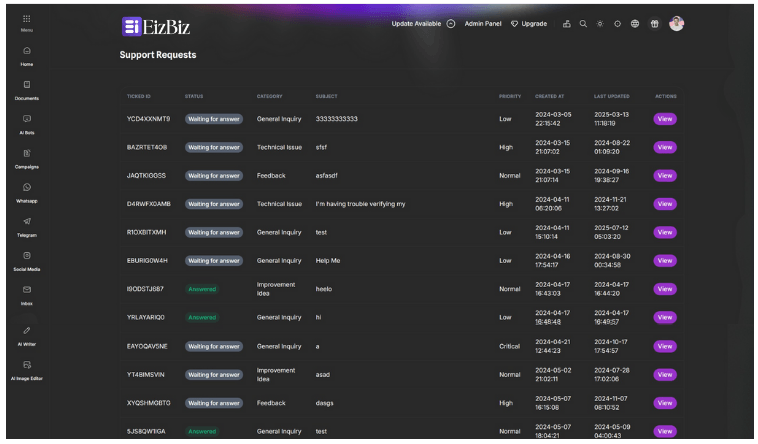The height and width of the screenshot is (444, 758).
Task: Open the Telegram sidebar icon
Action: (x=26, y=222)
